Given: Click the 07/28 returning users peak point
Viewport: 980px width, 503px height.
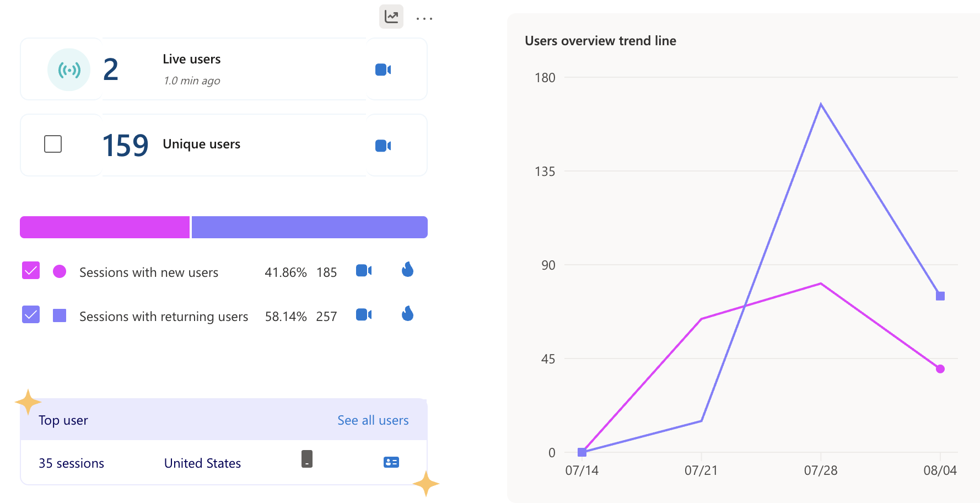Looking at the screenshot, I should click(821, 104).
